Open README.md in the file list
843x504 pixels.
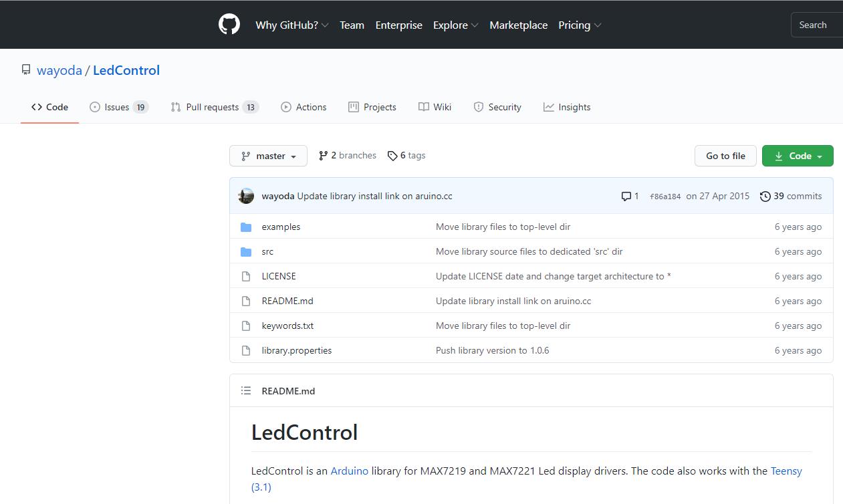287,301
